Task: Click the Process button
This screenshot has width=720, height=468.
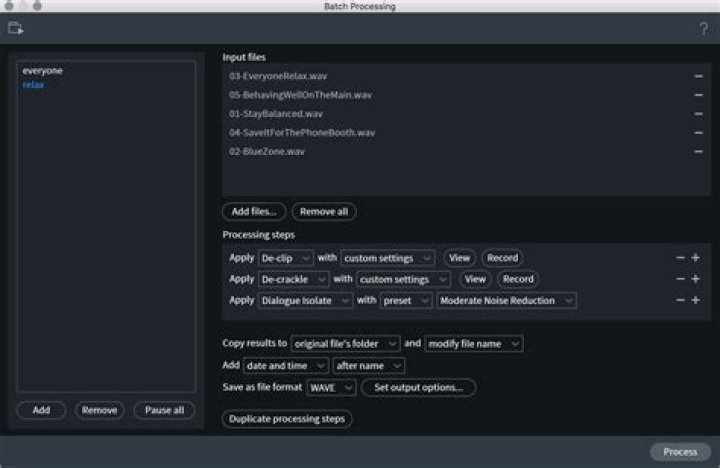Action: (680, 451)
